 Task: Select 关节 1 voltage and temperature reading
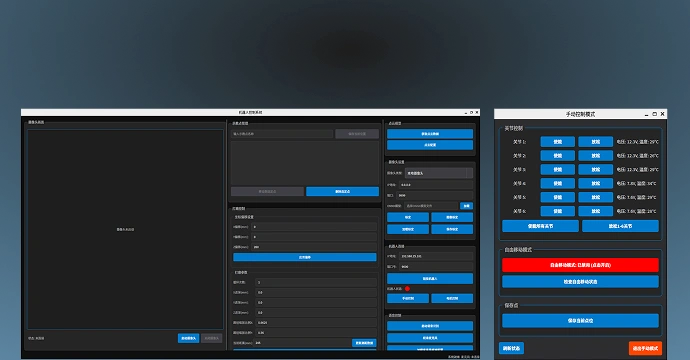638,142
